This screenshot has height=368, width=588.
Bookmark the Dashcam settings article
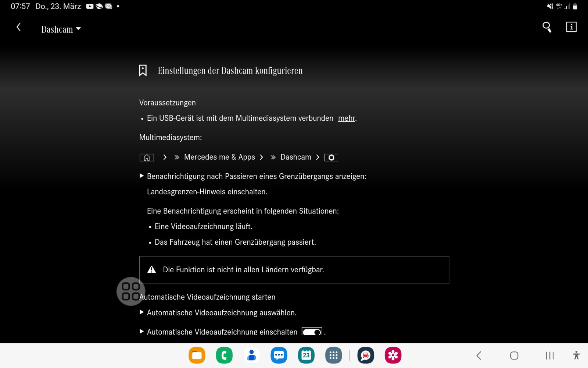click(x=143, y=70)
